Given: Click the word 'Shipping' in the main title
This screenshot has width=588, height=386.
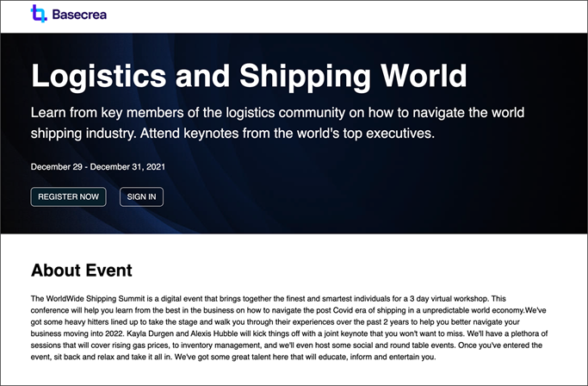Looking at the screenshot, I should [305, 76].
